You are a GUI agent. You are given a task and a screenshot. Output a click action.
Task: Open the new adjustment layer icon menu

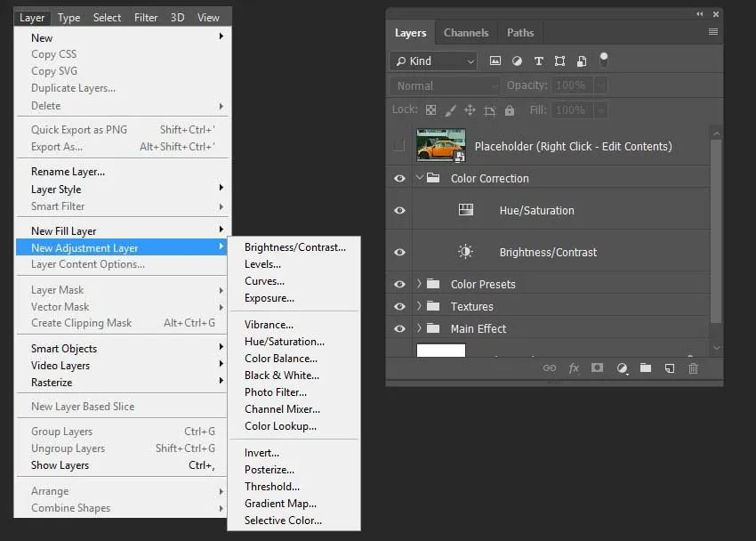(x=622, y=367)
